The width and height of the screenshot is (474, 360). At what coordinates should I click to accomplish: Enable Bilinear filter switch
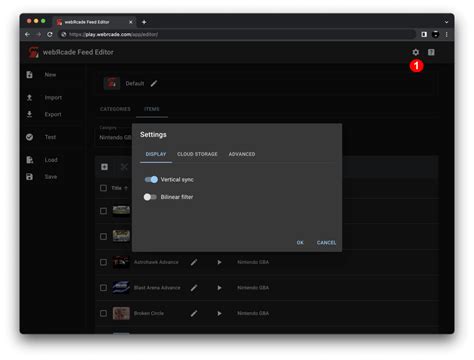tap(150, 197)
